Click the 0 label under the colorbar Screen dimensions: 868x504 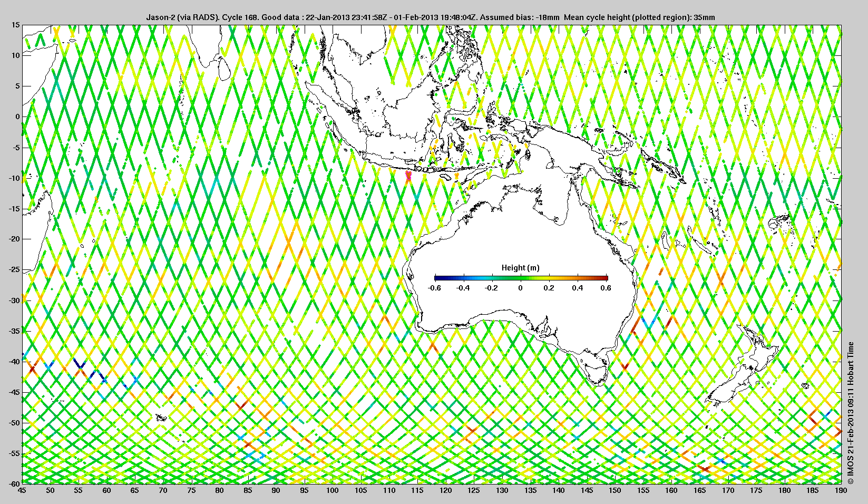click(521, 288)
